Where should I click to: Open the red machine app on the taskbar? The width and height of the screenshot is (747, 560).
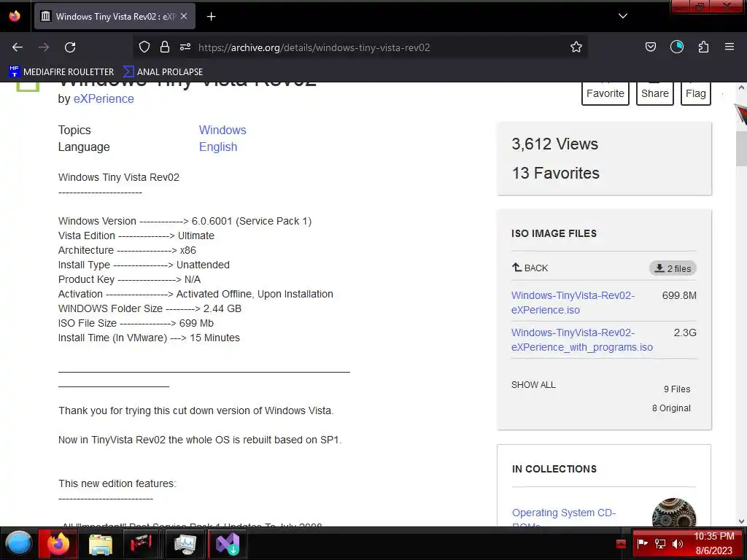(x=141, y=543)
